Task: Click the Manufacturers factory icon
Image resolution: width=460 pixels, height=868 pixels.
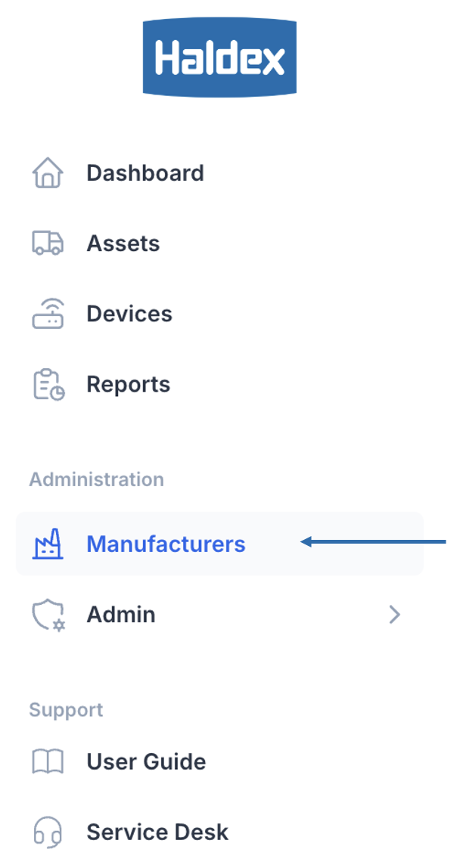Action: 48,544
